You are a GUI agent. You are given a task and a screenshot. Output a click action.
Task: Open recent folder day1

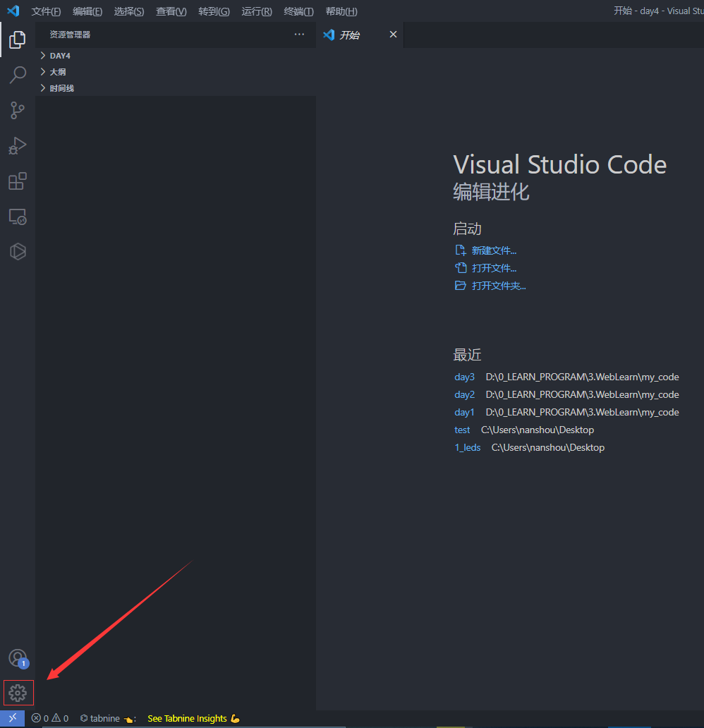[x=464, y=412]
